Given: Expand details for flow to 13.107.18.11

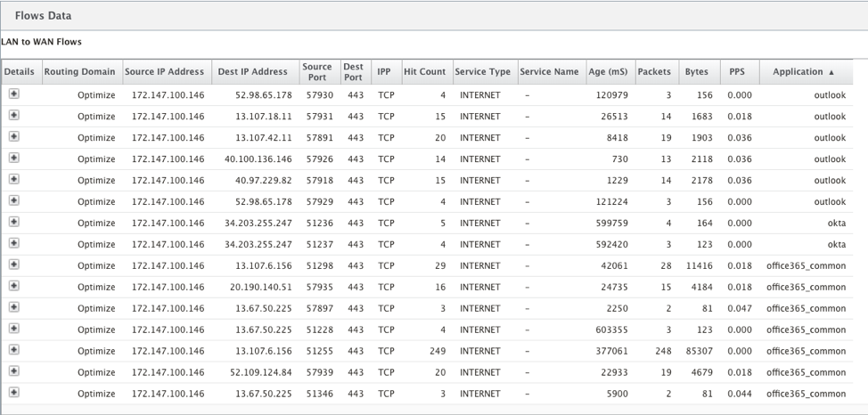Looking at the screenshot, I should click(14, 115).
